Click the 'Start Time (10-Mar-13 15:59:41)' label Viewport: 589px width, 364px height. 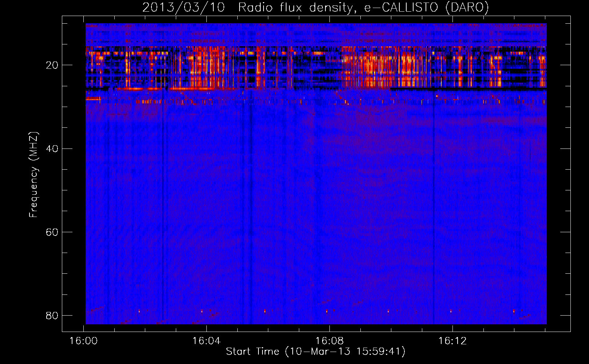point(316,352)
